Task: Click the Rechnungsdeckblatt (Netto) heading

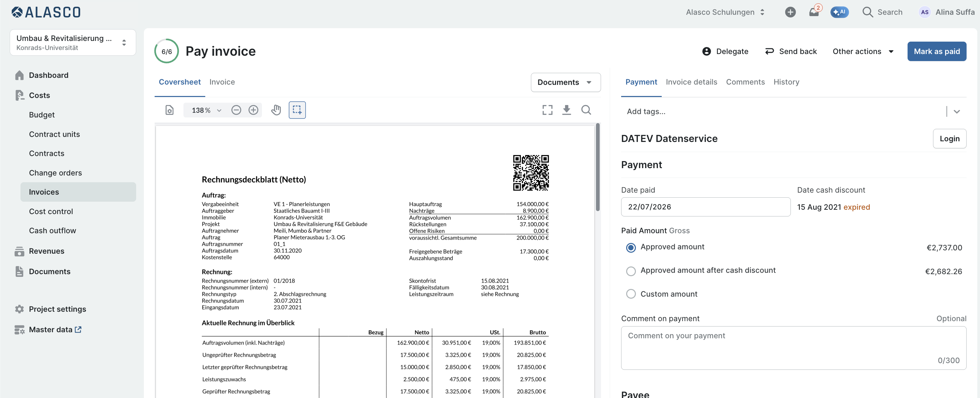Action: click(x=254, y=180)
